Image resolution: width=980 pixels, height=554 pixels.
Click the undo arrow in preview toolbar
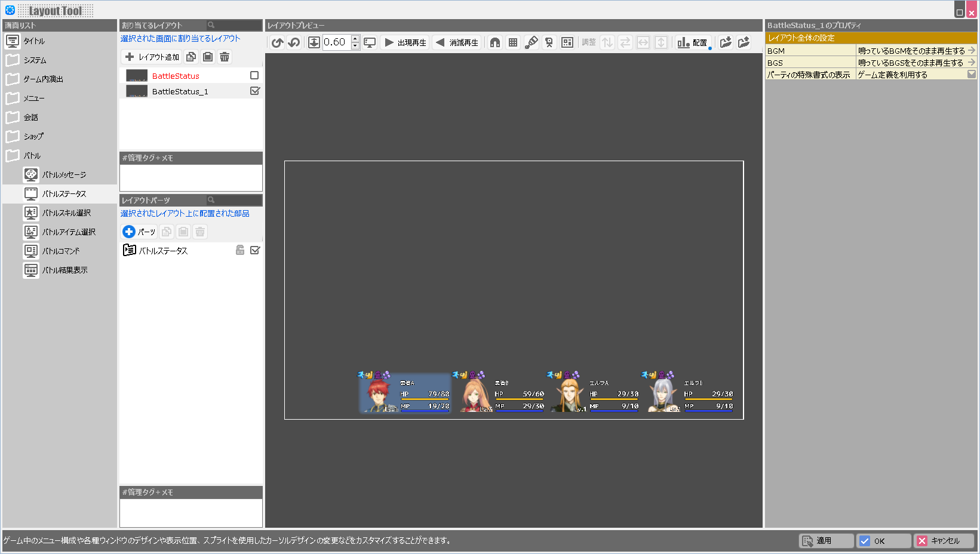coord(277,42)
